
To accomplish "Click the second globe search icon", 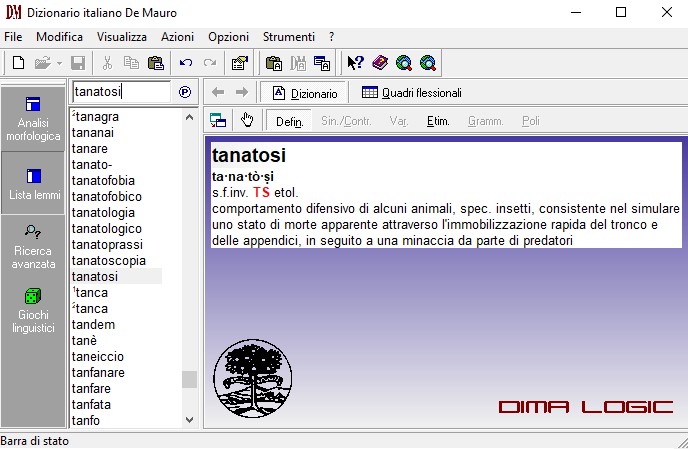I will (x=428, y=63).
